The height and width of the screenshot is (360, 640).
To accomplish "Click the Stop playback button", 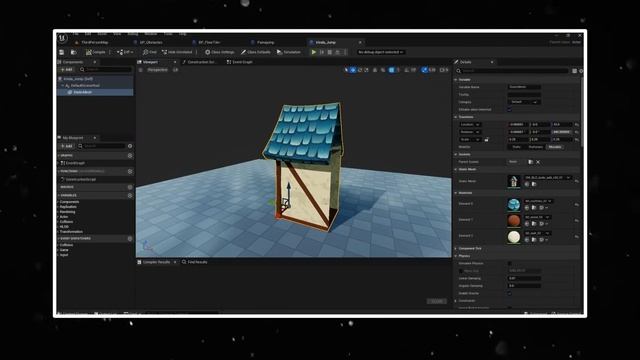I will coord(330,52).
